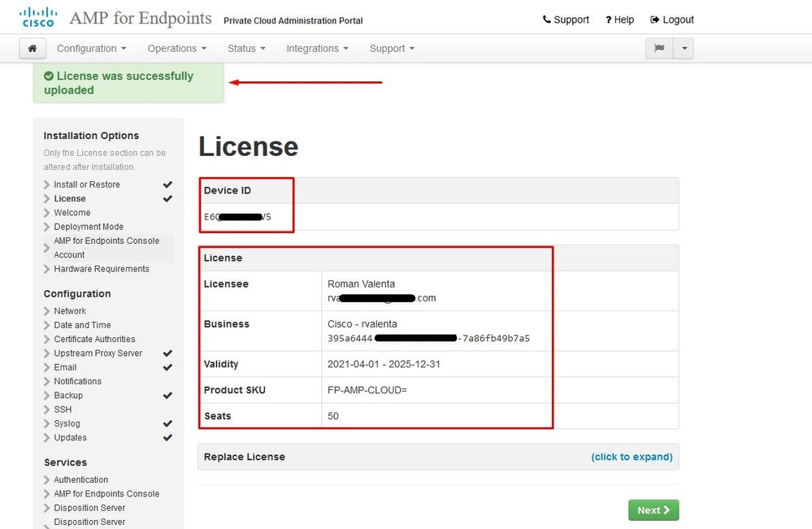The image size is (812, 529).
Task: Click the licensee name 'Roman Valenta'
Action: click(x=361, y=284)
